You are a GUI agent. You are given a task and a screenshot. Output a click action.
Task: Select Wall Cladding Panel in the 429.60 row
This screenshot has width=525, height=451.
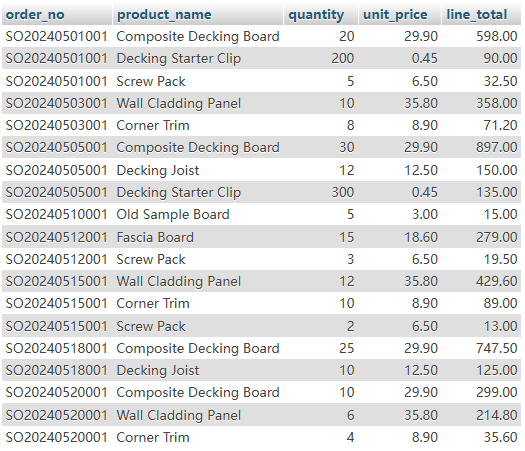point(178,281)
